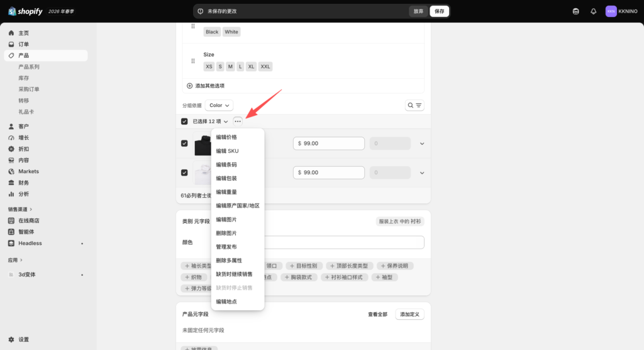Open the 订单 orders icon
The height and width of the screenshot is (350, 644).
tap(11, 44)
